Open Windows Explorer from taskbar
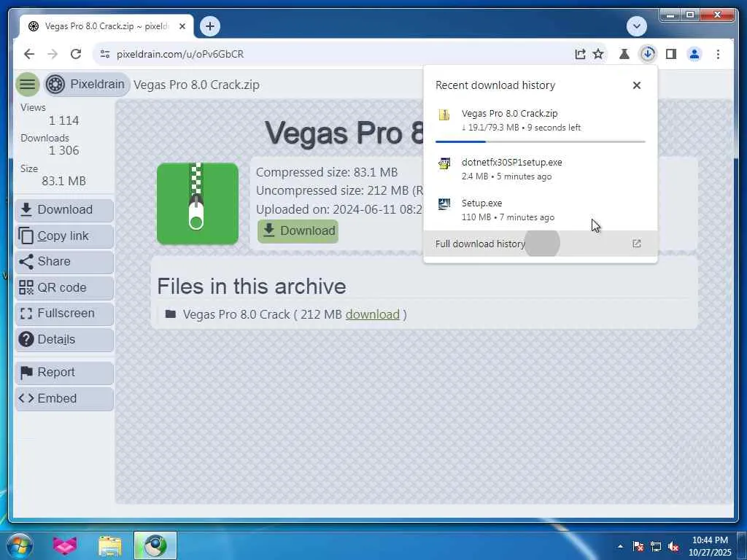Image resolution: width=747 pixels, height=560 pixels. [110, 545]
